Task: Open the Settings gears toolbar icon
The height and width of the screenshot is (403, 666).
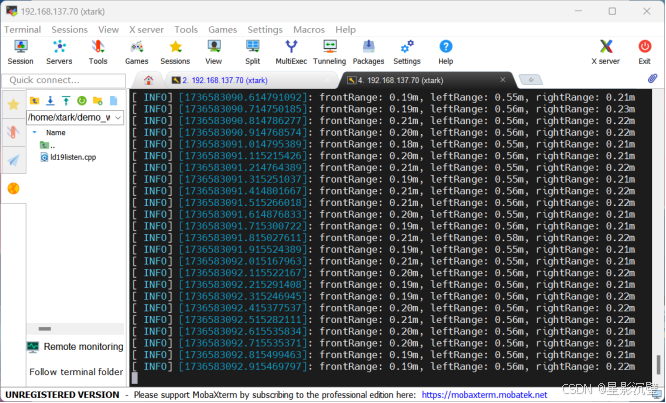Action: pyautogui.click(x=407, y=52)
